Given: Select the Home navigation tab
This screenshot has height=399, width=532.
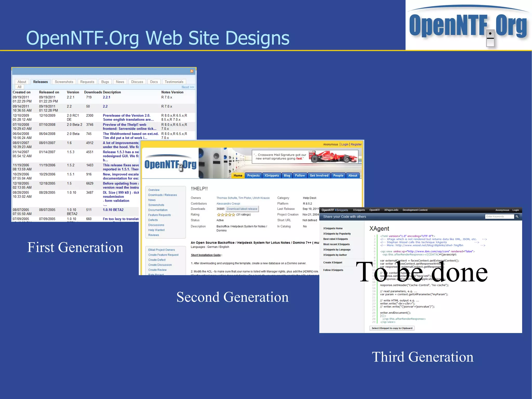Looking at the screenshot, I should click(x=238, y=175).
